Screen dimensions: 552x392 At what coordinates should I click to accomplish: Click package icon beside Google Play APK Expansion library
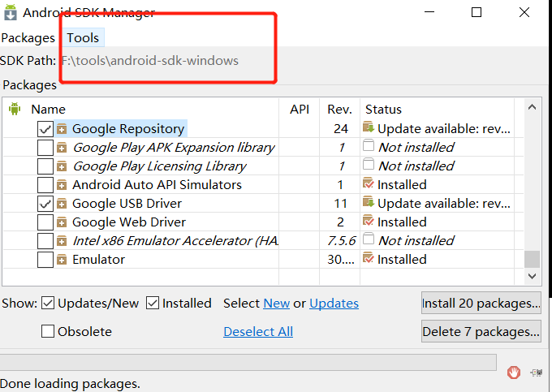[62, 148]
